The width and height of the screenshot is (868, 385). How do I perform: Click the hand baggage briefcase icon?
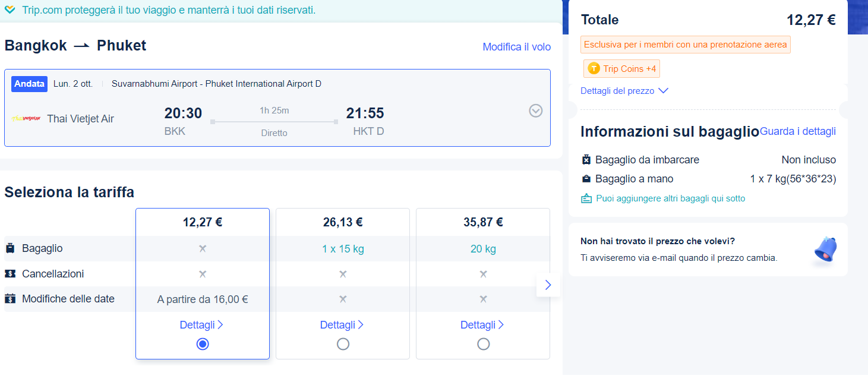pos(586,179)
